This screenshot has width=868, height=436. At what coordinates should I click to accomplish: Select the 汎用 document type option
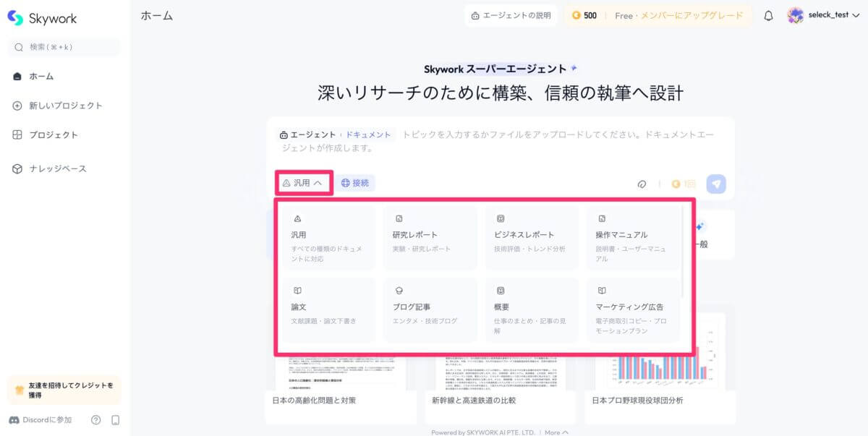click(328, 238)
